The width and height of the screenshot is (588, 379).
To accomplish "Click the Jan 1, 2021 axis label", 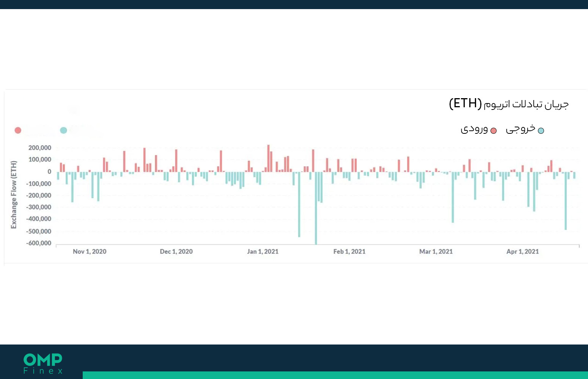I will point(263,252).
